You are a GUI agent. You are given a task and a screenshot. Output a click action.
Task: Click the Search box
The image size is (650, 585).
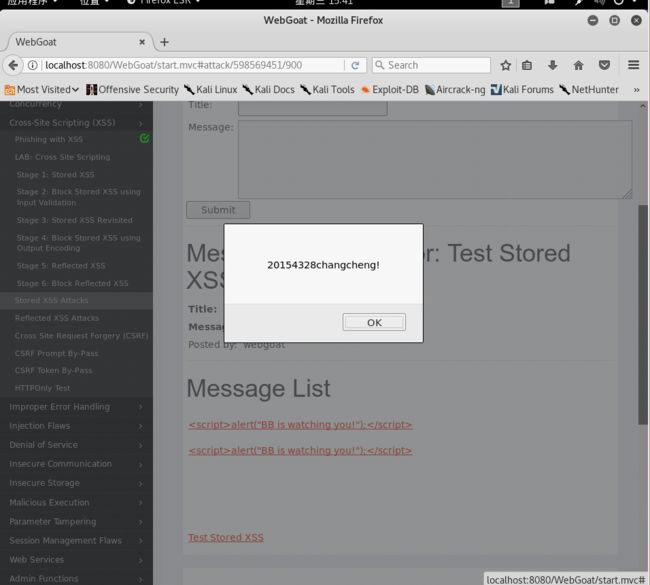[x=431, y=65]
